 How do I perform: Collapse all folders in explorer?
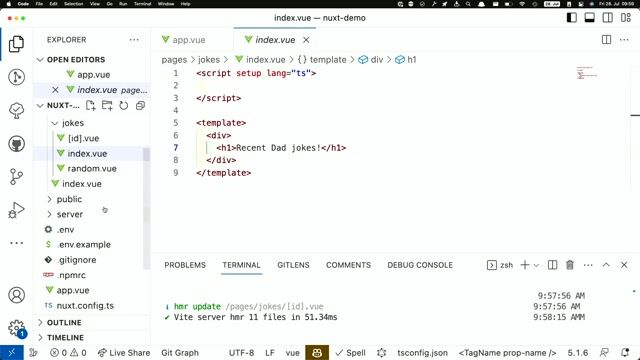[x=140, y=106]
